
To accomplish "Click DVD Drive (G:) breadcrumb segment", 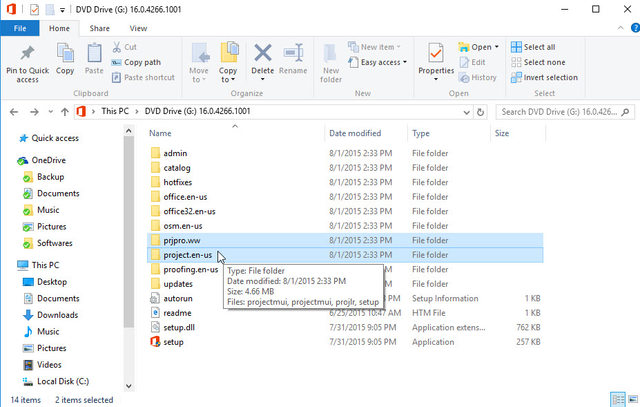I will click(197, 111).
